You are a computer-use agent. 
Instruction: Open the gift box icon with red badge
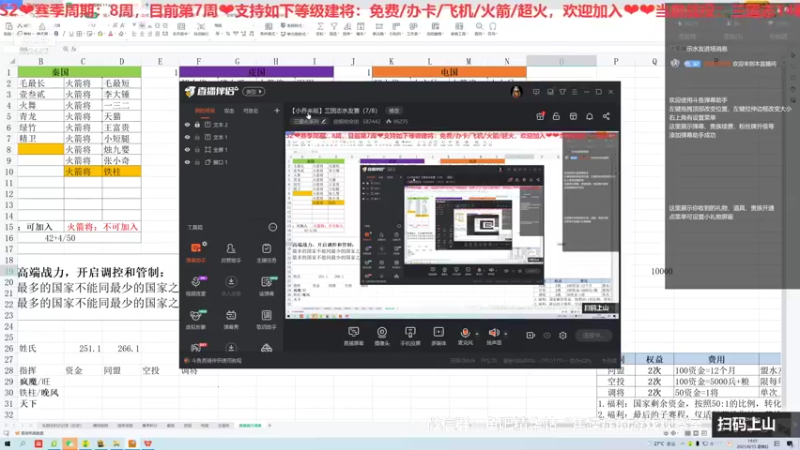540,116
